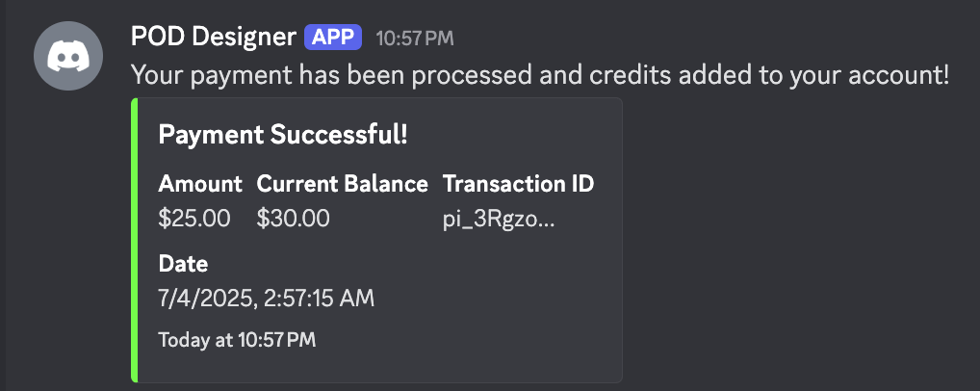Click the green embed accent bar
Image resolution: width=980 pixels, height=391 pixels.
click(x=135, y=240)
